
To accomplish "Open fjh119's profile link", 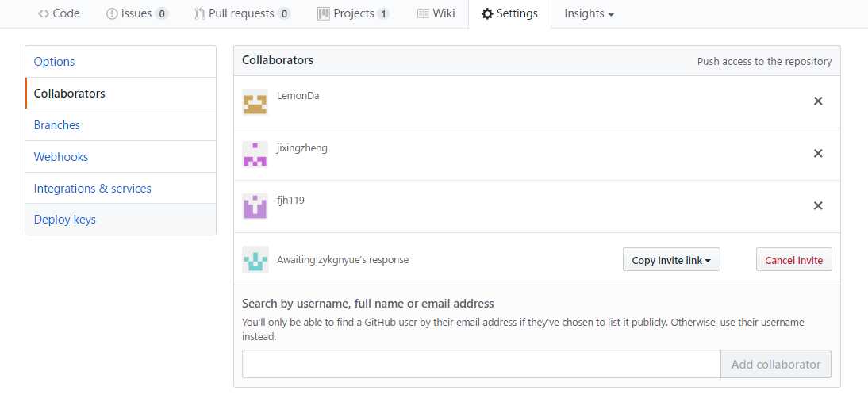I will (x=290, y=201).
